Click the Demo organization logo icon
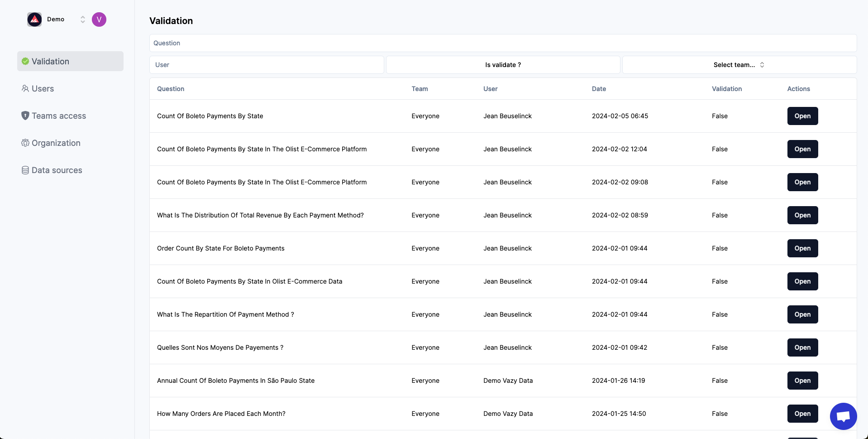The width and height of the screenshot is (868, 439). 34,19
